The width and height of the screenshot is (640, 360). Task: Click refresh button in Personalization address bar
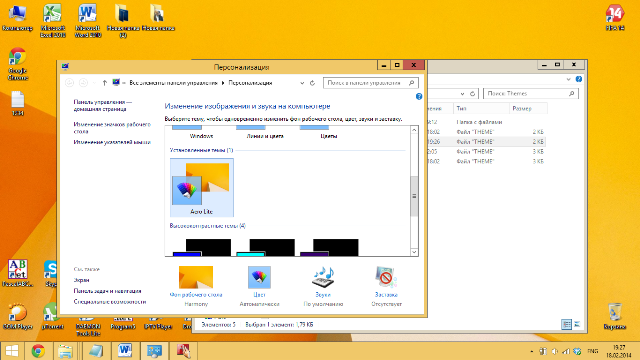[x=312, y=83]
